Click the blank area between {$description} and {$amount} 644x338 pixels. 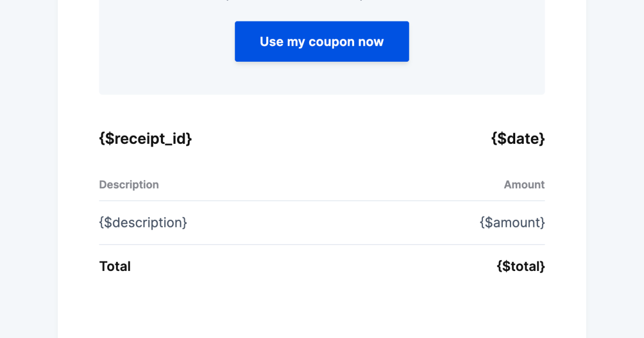tap(333, 222)
